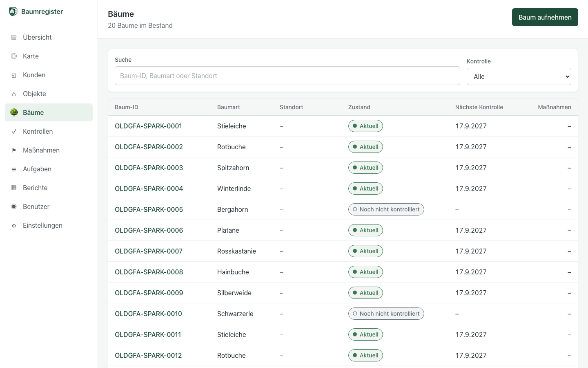Open tree OLDGFA-SPARK-0005
This screenshot has height=368, width=588.
coord(149,209)
